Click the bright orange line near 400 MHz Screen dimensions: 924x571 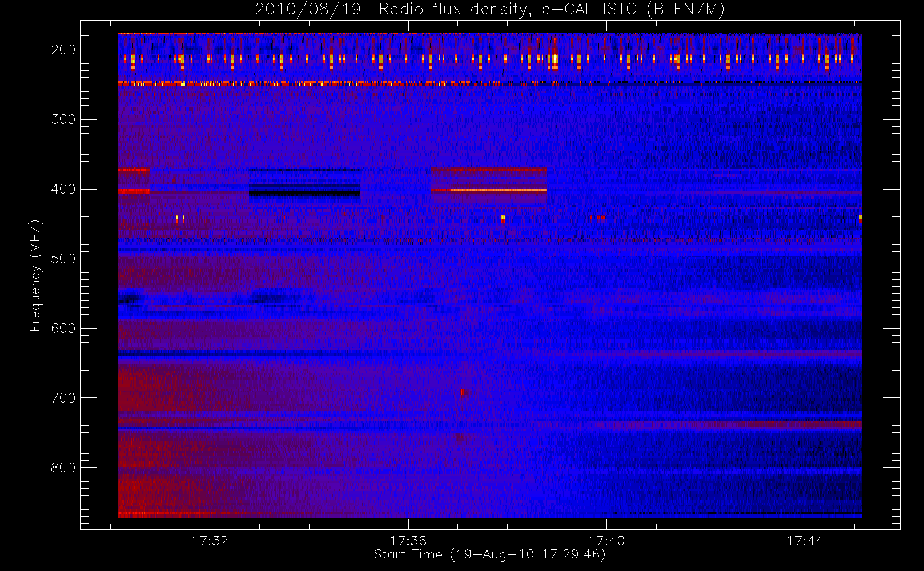point(498,190)
